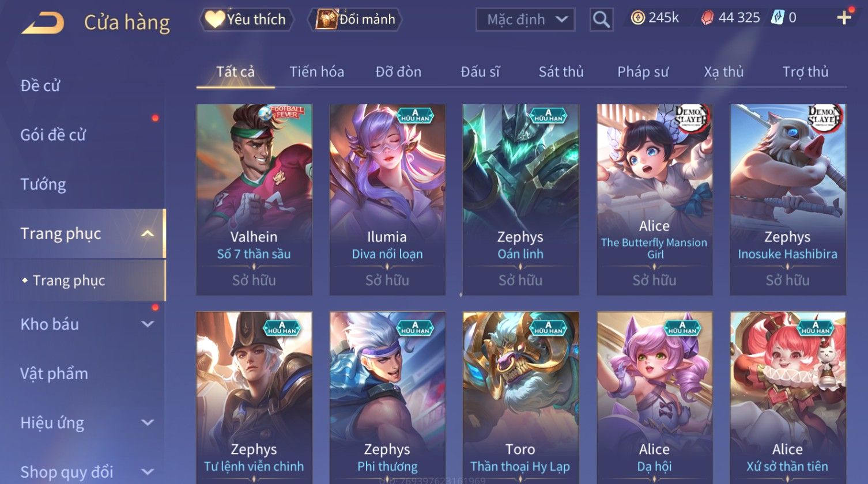
Task: Click the blue voucher ticket icon
Action: 778,18
